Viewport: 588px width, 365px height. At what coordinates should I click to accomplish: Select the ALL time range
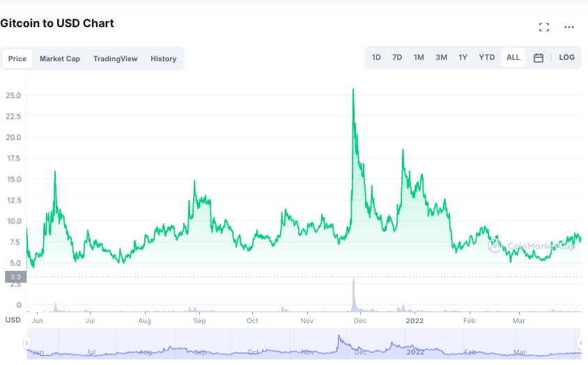click(513, 57)
